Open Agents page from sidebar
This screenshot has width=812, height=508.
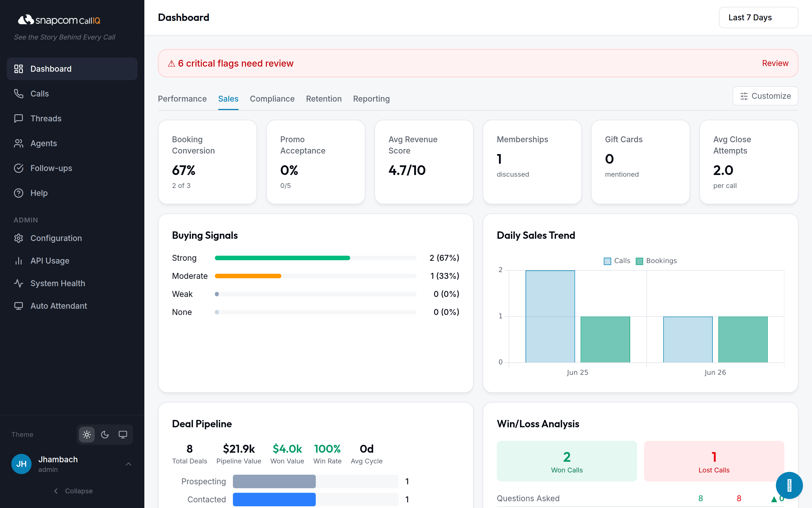point(72,143)
